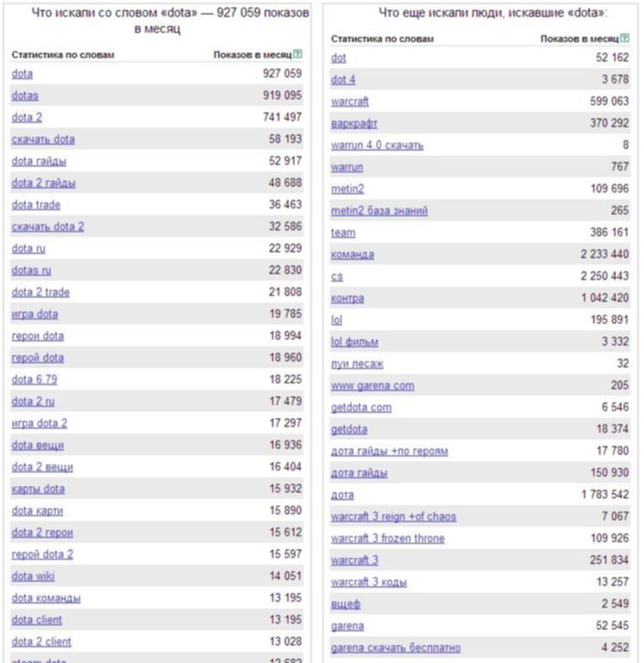This screenshot has height=663, width=644.
Task: Open the 'dota trade' statistics link
Action: click(36, 205)
